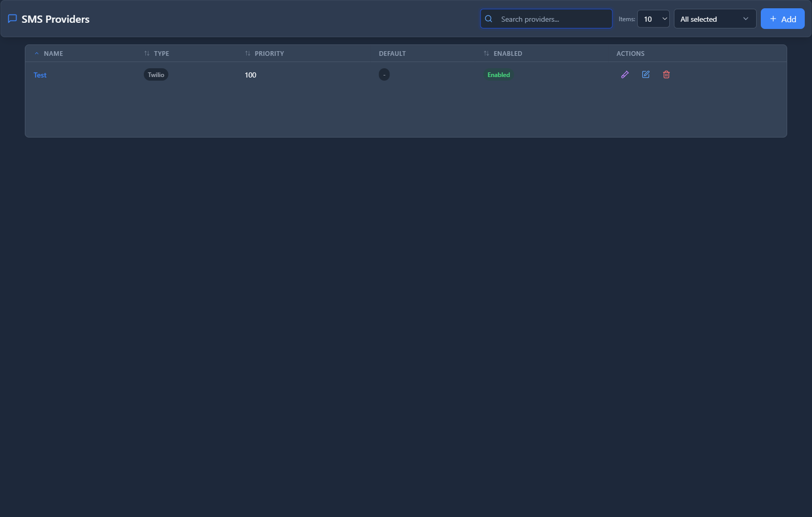This screenshot has height=517, width=812.
Task: Focus the Search providers input field
Action: pos(553,19)
